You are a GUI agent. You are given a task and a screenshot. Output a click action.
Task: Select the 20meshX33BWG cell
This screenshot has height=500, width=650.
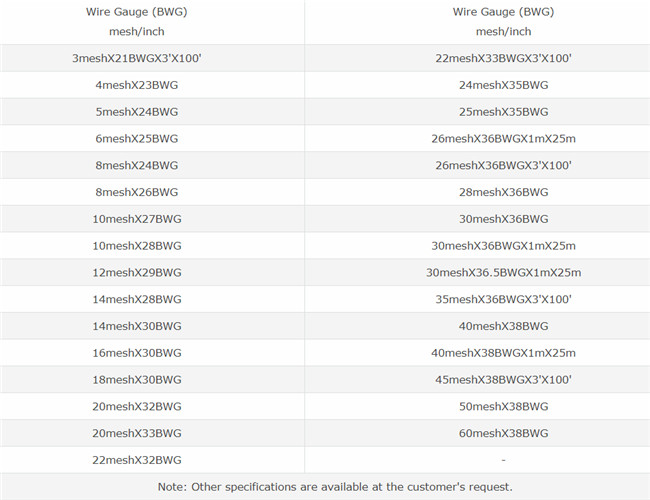pyautogui.click(x=138, y=433)
